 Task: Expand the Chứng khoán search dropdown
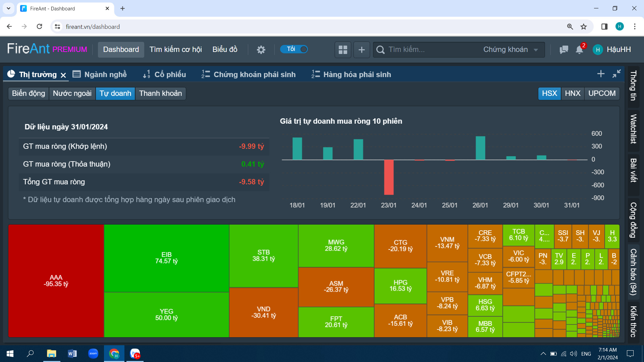click(x=510, y=50)
